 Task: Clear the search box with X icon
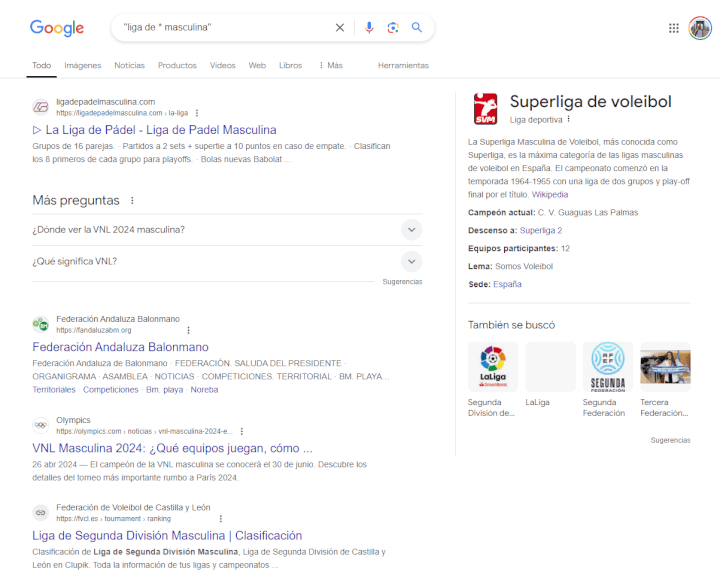tap(340, 28)
